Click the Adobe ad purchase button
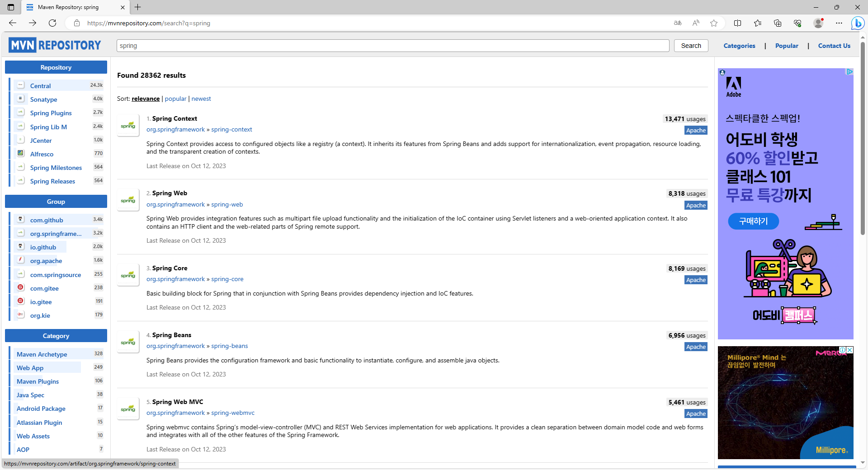This screenshot has width=868, height=470. [x=754, y=221]
